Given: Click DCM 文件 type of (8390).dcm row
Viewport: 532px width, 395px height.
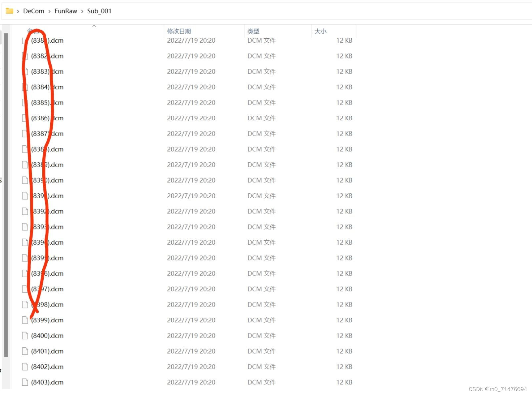Looking at the screenshot, I should coord(261,180).
